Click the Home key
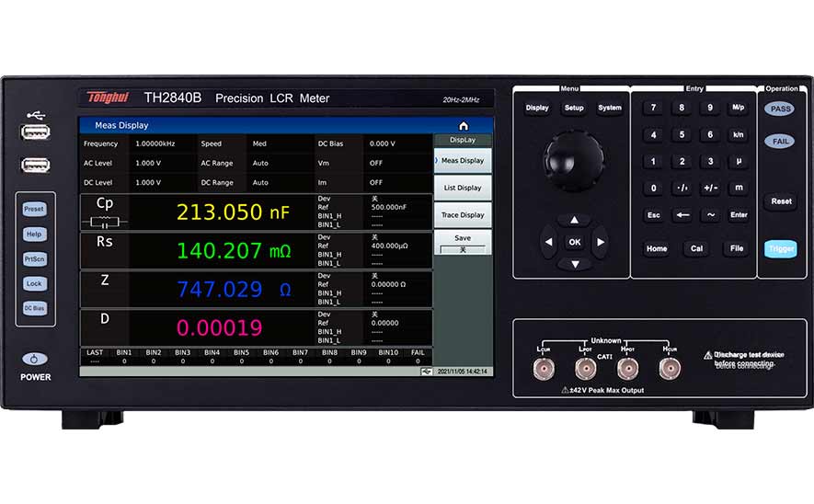The height and width of the screenshot is (504, 814). point(657,248)
